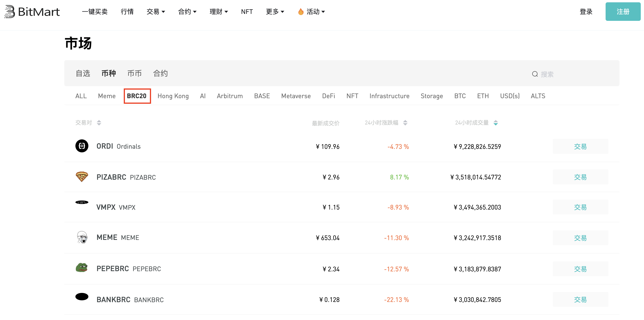The width and height of the screenshot is (644, 320).
Task: Select the Storage category filter
Action: [x=432, y=96]
